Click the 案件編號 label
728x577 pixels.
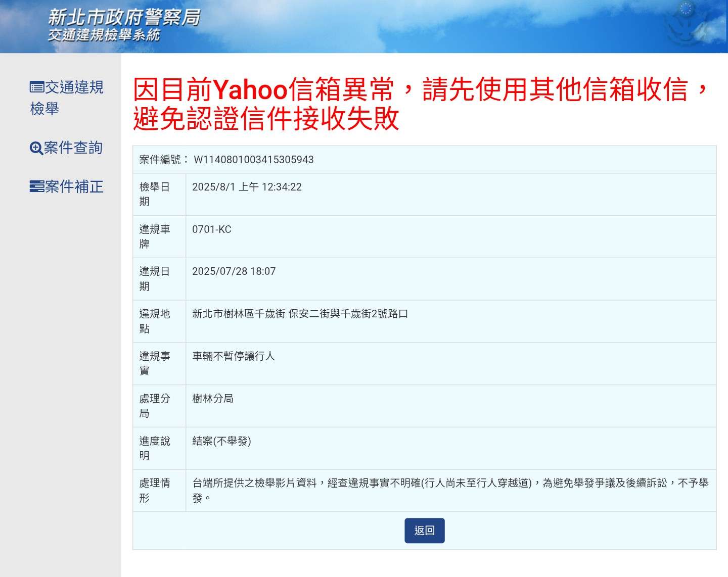tap(164, 160)
